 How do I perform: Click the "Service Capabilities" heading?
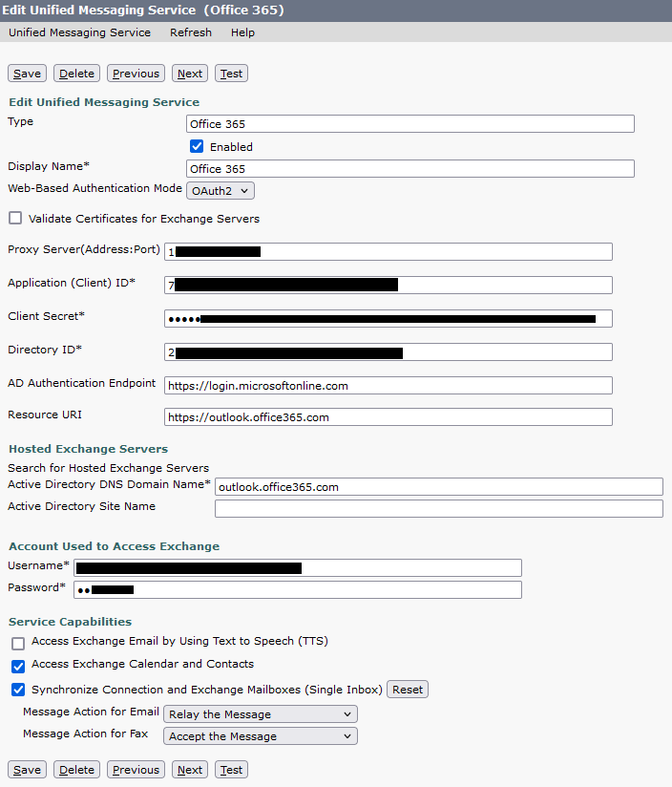[71, 622]
